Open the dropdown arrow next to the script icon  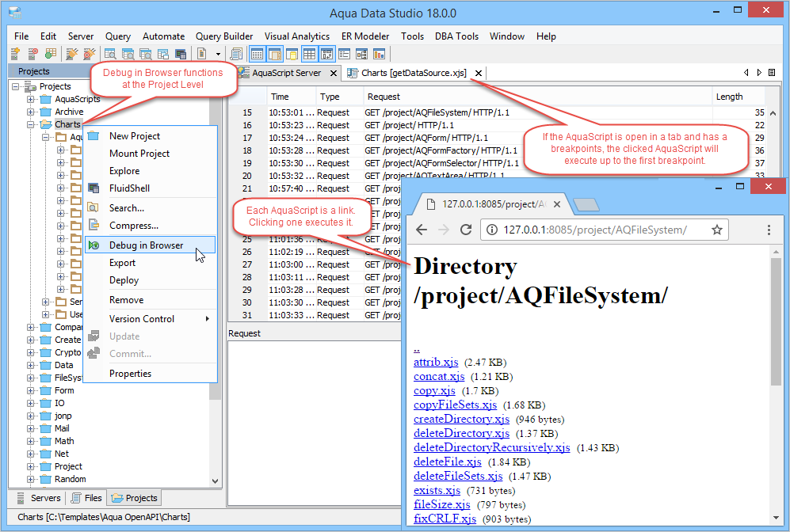coord(218,54)
